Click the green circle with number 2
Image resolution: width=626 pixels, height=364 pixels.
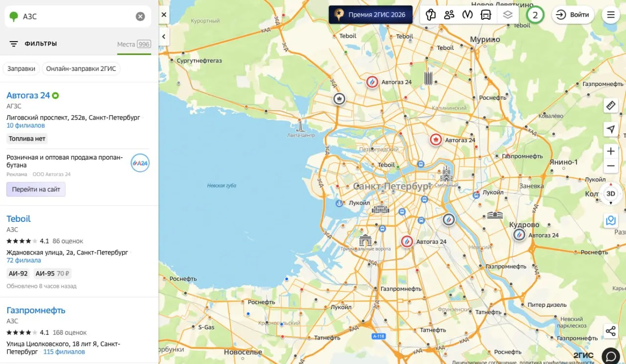click(x=535, y=15)
